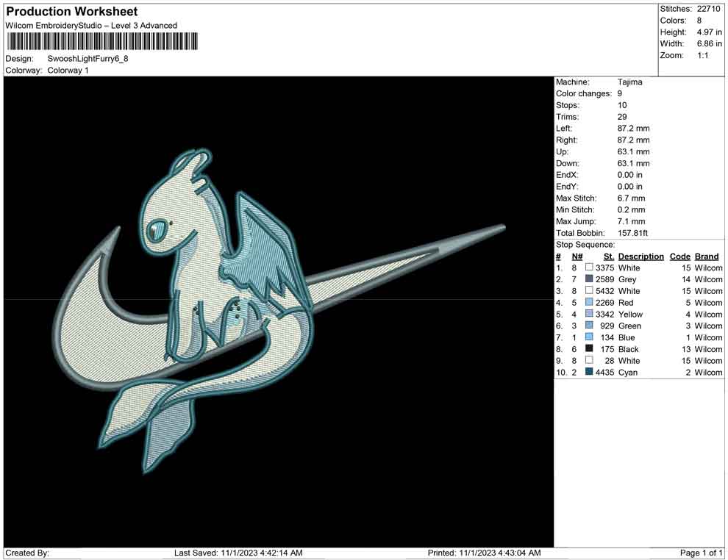Click the Grey color swatch in stop 2
Screen dimensions: 728x560
(x=589, y=279)
